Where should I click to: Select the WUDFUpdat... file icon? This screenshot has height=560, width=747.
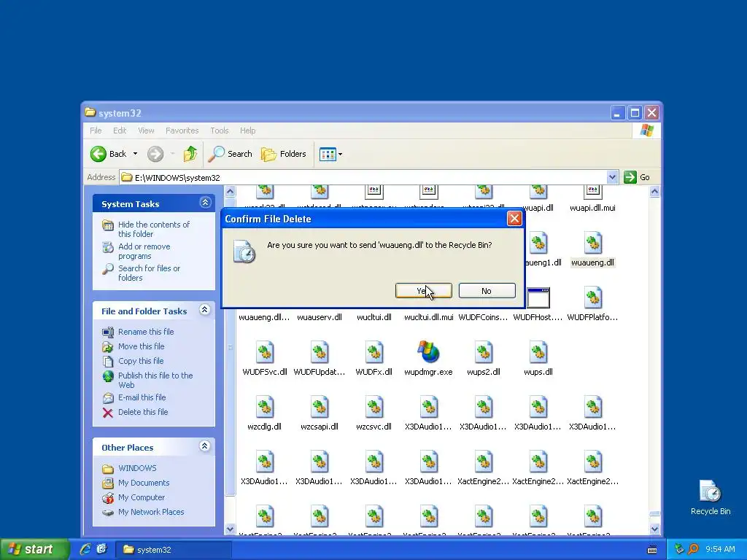[x=320, y=352]
